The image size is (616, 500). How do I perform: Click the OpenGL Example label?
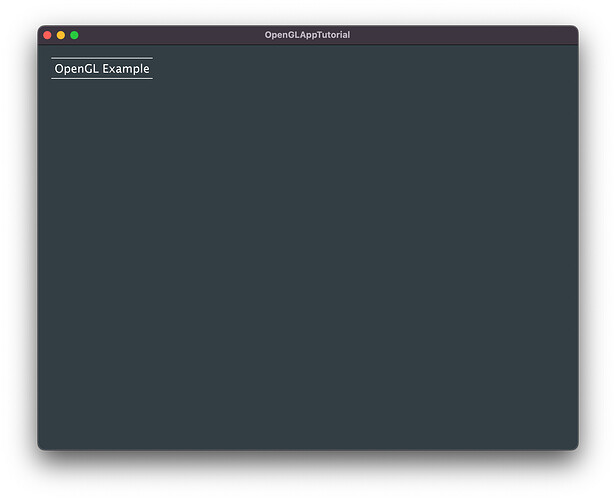click(x=102, y=69)
